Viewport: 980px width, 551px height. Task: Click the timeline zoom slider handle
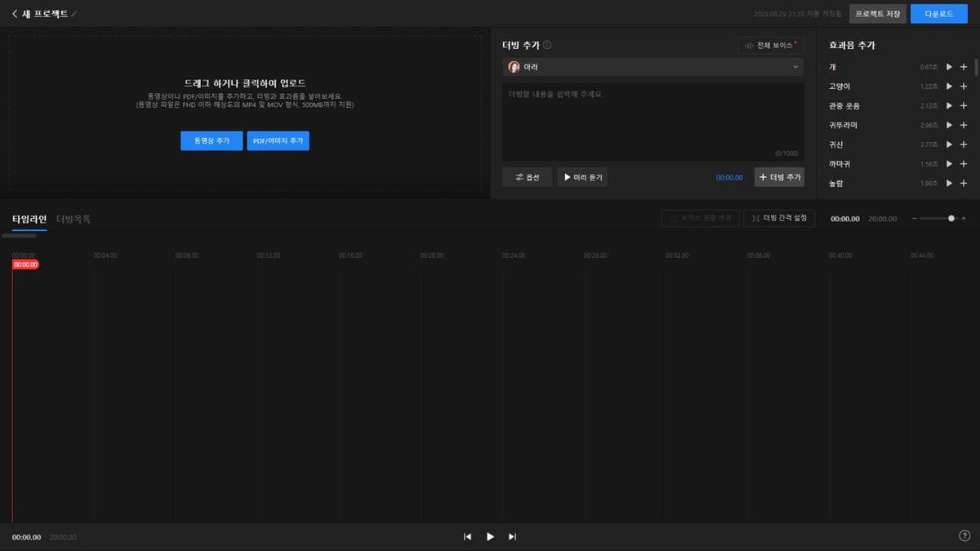(951, 219)
